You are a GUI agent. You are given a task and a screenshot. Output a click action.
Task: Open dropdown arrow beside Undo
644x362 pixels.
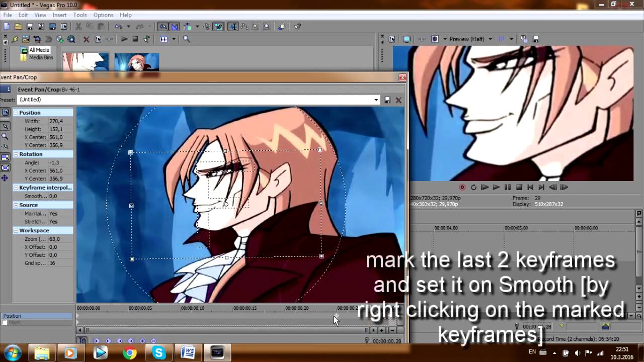tap(128, 26)
